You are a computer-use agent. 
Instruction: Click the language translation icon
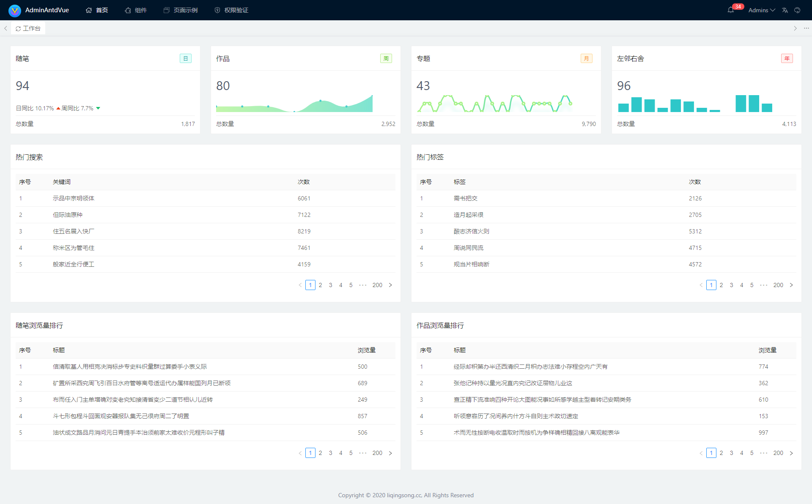[x=785, y=10]
